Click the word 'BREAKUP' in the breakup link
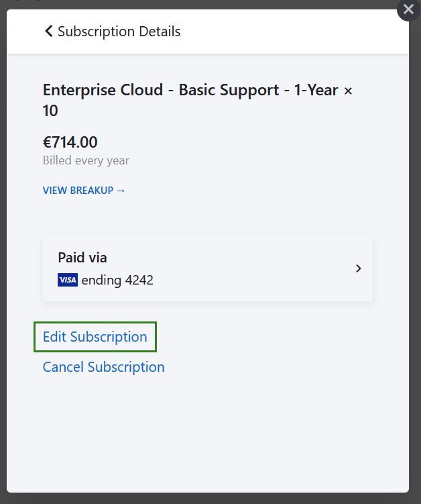Screen dimensions: 421x504 coord(92,191)
